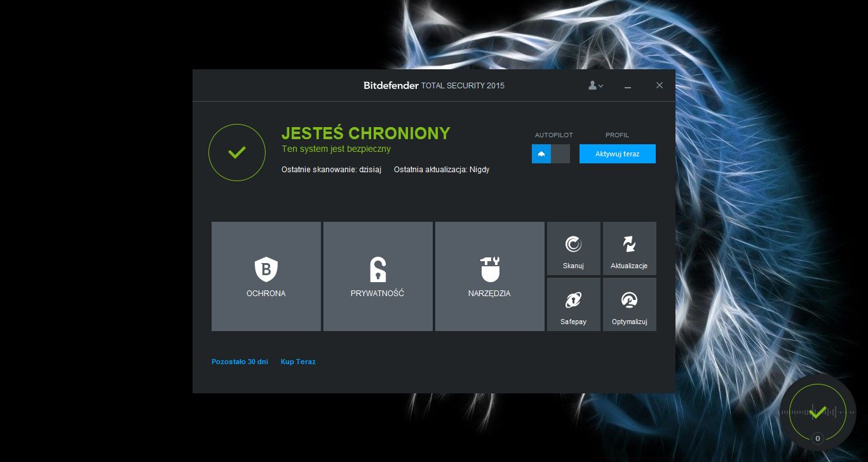868x462 pixels.
Task: Click the Kup Teraz link
Action: (298, 362)
